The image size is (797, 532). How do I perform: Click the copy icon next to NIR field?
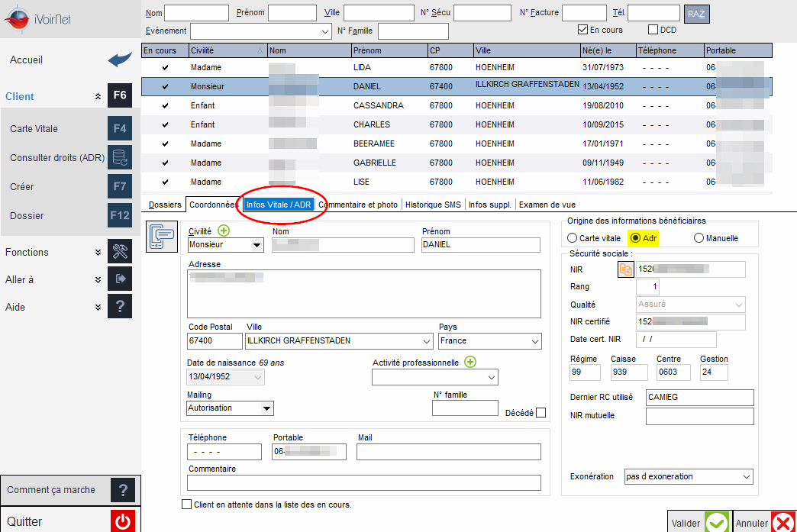tap(626, 269)
